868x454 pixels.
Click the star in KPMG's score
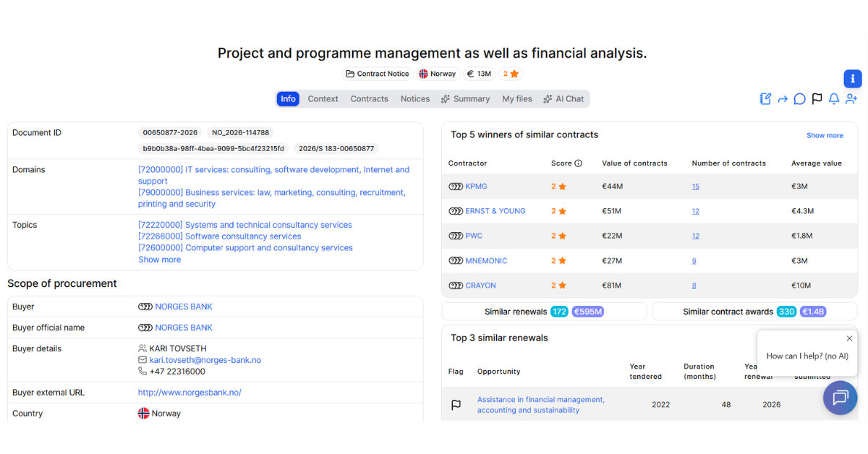(562, 187)
